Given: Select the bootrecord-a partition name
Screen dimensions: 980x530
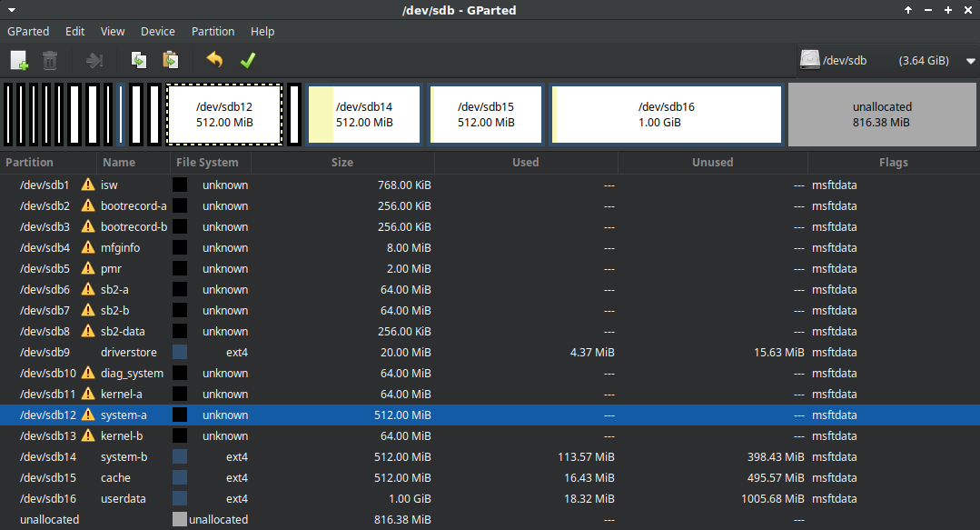Looking at the screenshot, I should pyautogui.click(x=134, y=205).
